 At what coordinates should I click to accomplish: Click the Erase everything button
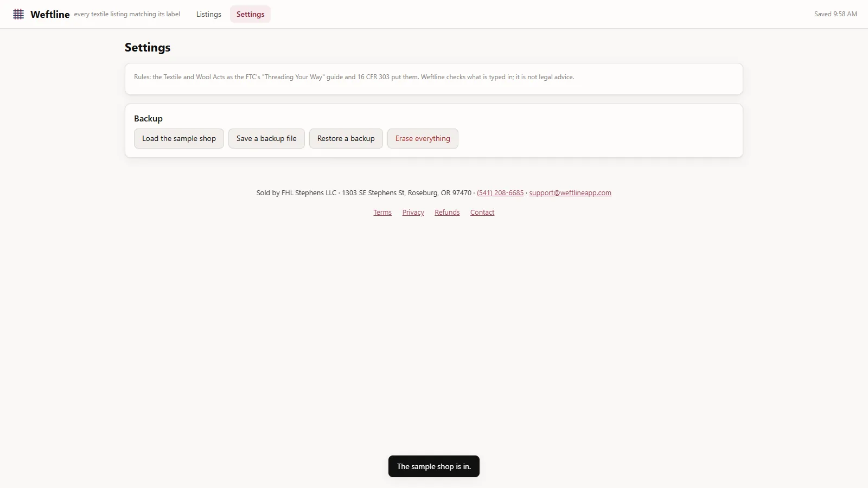(x=423, y=138)
